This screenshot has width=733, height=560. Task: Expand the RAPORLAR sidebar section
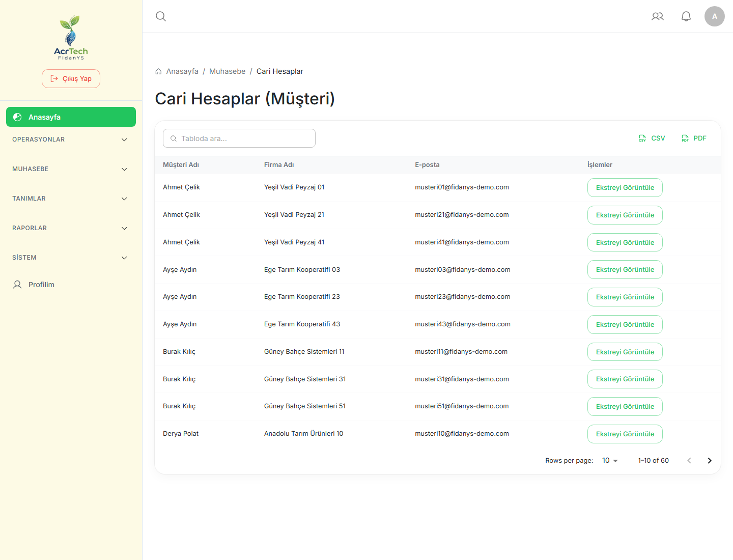pos(71,228)
